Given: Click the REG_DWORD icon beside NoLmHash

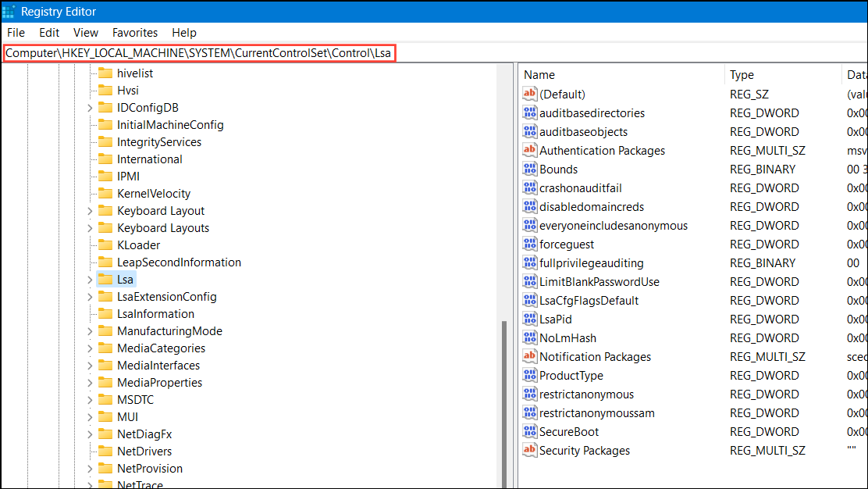Looking at the screenshot, I should coord(529,337).
